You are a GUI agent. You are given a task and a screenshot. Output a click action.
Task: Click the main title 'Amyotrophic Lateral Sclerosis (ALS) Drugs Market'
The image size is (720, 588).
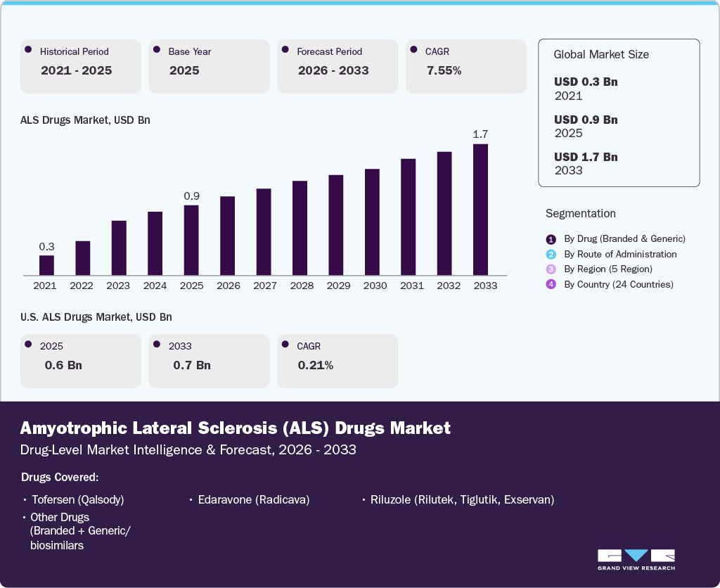(x=235, y=428)
